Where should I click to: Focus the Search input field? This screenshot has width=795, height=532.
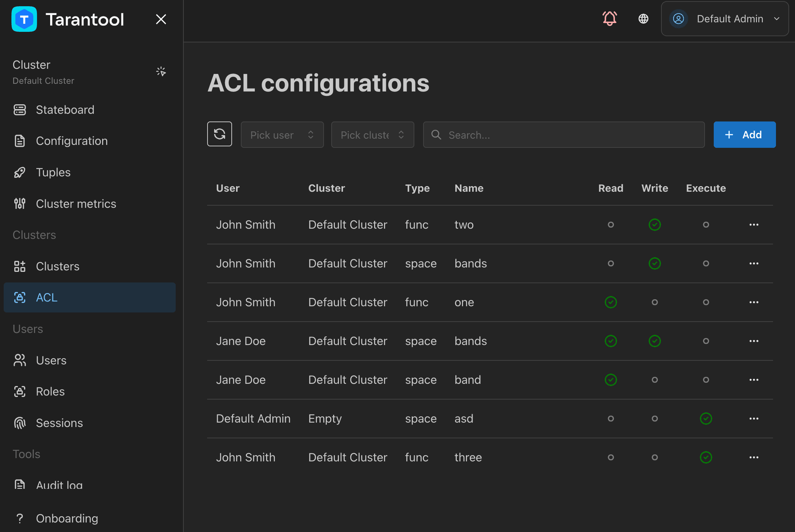564,135
